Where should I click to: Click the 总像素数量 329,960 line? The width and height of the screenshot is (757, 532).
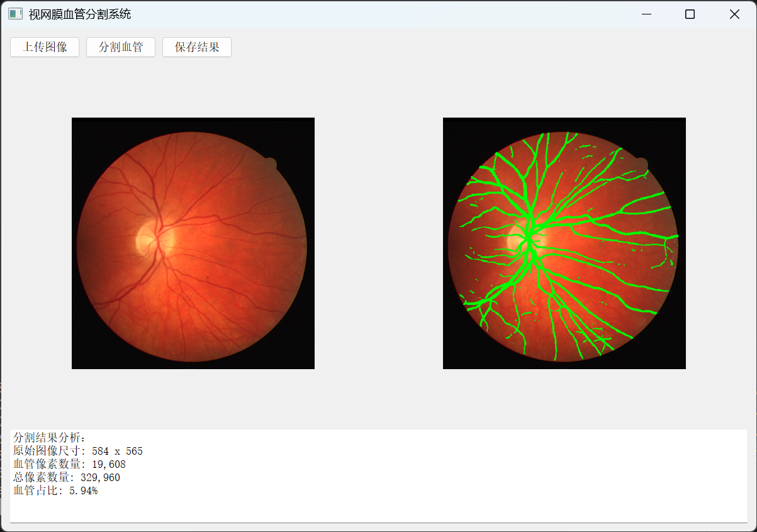pyautogui.click(x=66, y=477)
